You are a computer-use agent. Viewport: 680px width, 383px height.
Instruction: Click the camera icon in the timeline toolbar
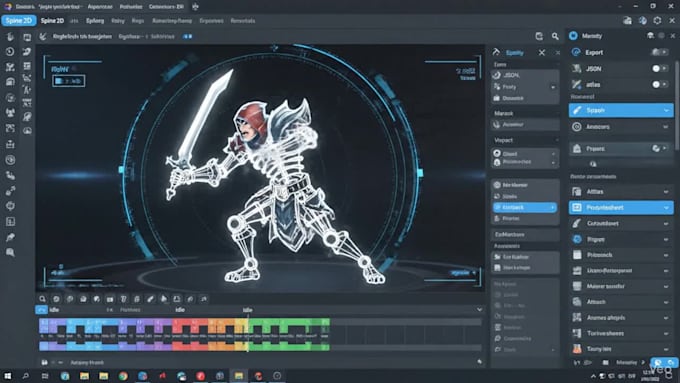(110, 299)
